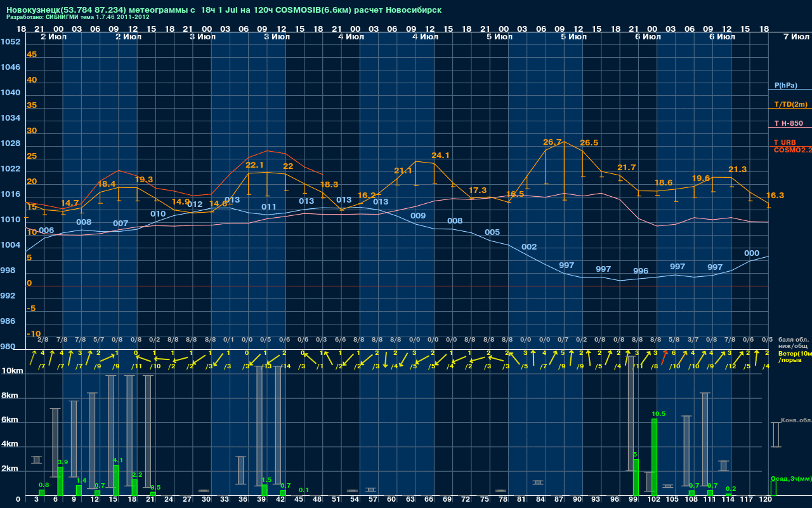This screenshot has width=812, height=508.
Task: Click the COSMO2.2 legend label
Action: pyautogui.click(x=792, y=149)
